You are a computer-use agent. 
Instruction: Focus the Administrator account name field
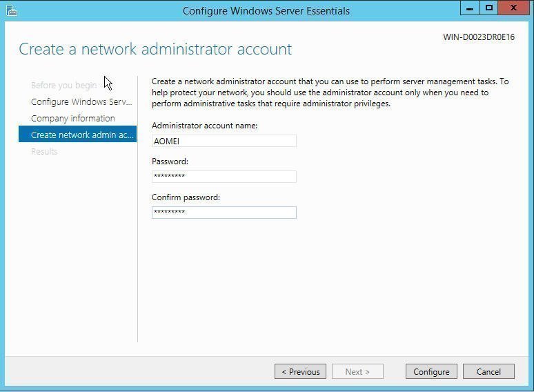click(x=224, y=141)
